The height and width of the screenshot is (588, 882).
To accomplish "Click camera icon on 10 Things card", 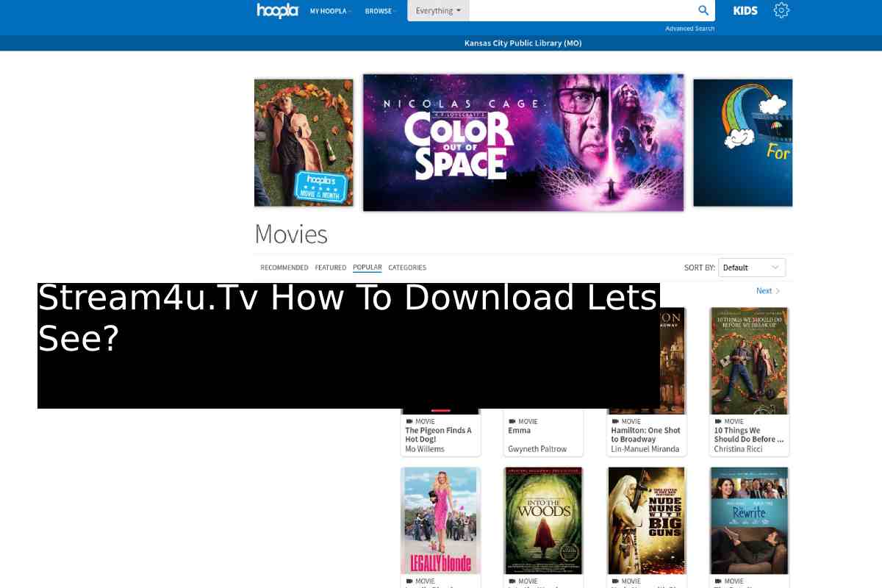I will coord(717,422).
